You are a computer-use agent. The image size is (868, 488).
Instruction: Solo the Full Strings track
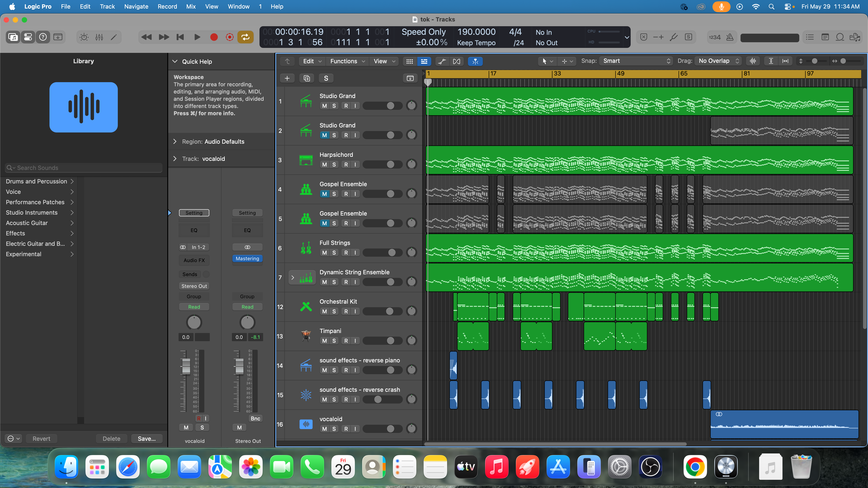pos(334,253)
